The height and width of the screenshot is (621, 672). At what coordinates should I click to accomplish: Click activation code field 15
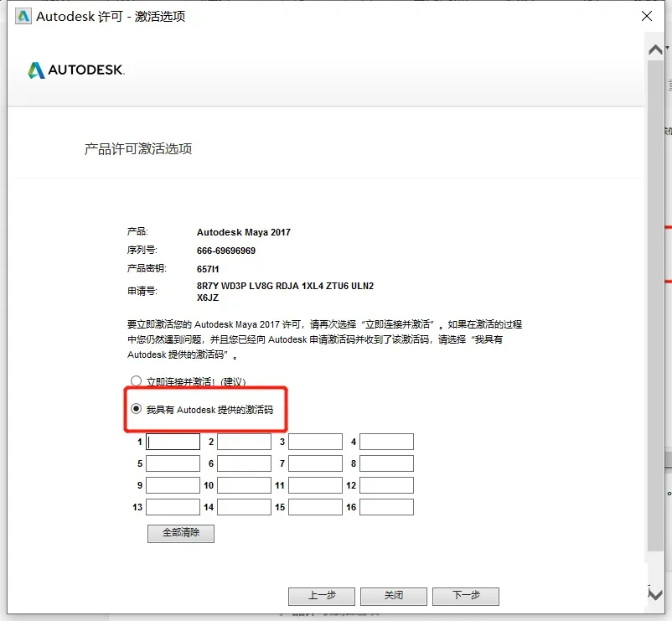[315, 507]
